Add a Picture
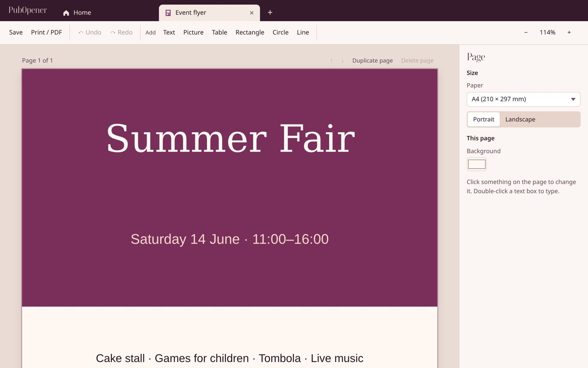Screen dimensions: 588x368 [193, 32]
